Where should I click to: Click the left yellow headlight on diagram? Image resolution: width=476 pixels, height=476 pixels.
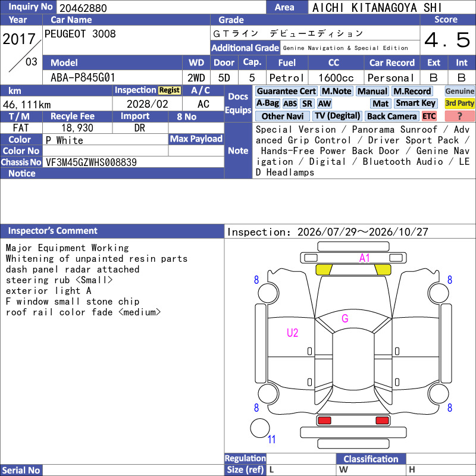[x=324, y=270]
